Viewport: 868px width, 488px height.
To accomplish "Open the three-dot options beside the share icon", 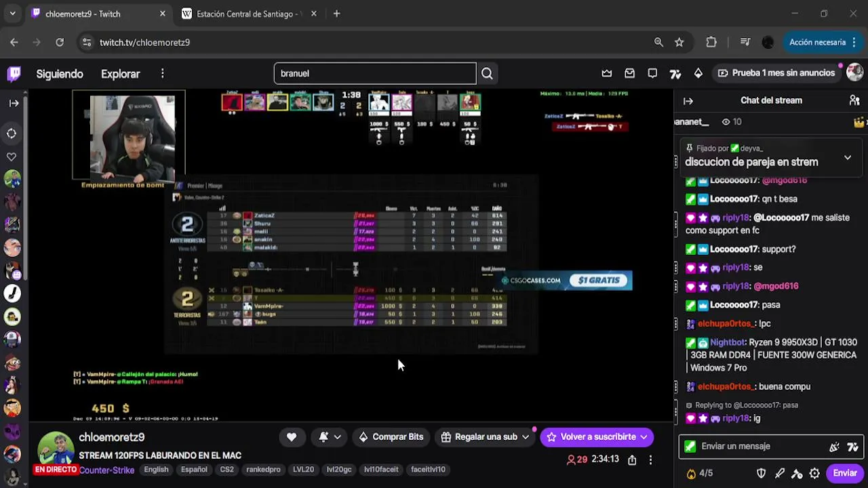I will [x=650, y=460].
